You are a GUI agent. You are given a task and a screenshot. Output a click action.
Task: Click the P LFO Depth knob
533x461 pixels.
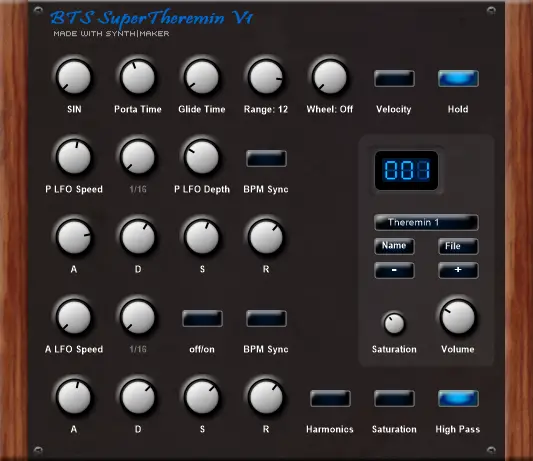[202, 157]
